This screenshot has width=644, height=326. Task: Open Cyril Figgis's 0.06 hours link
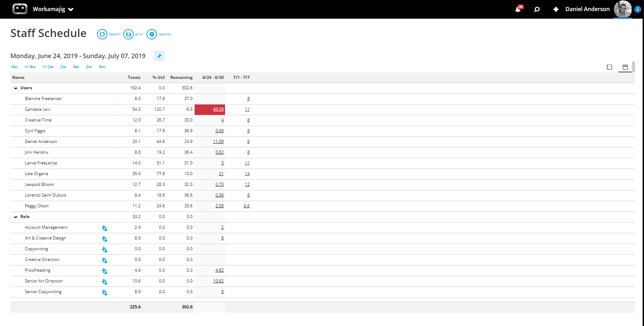(220, 131)
